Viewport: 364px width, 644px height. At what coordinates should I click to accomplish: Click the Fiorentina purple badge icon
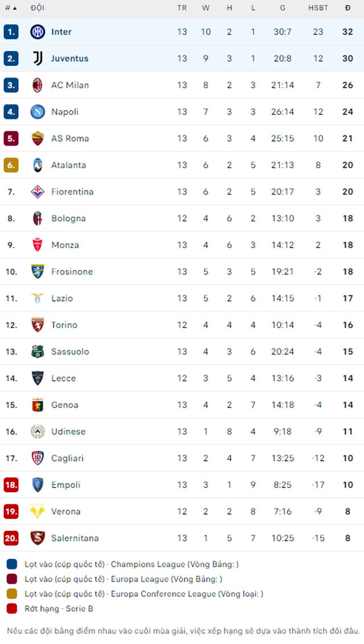[37, 192]
